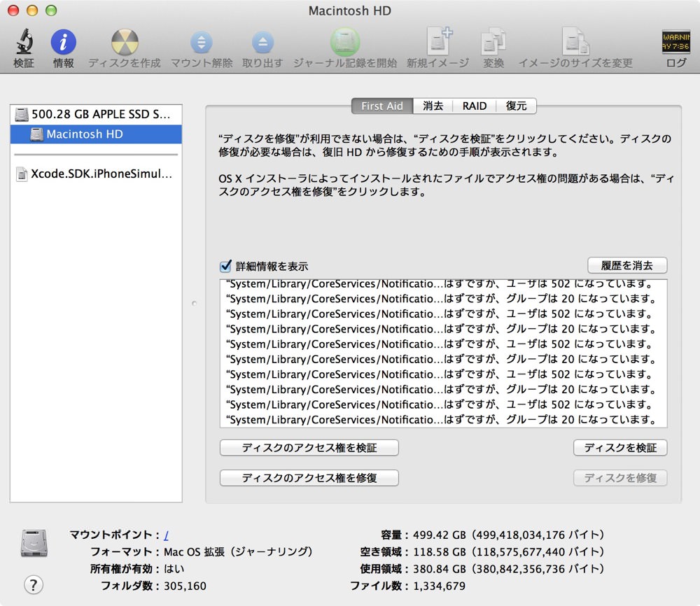Switch to the First Aid tab
Viewport: 700px width, 606px height.
[382, 106]
